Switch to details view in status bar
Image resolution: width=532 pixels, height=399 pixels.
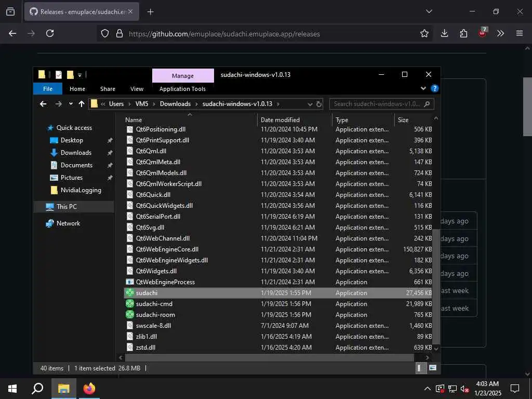[421, 368]
